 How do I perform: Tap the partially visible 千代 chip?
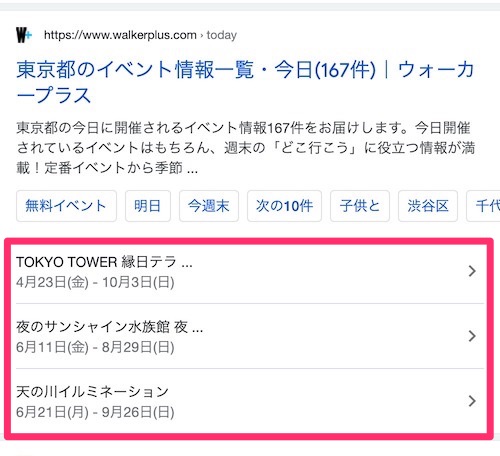coord(483,206)
